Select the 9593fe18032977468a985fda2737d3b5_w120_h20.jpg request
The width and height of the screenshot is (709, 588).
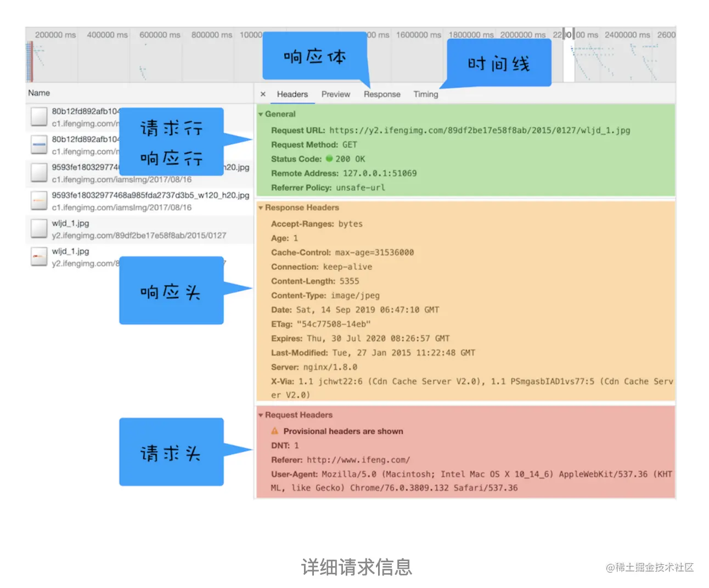(x=139, y=201)
